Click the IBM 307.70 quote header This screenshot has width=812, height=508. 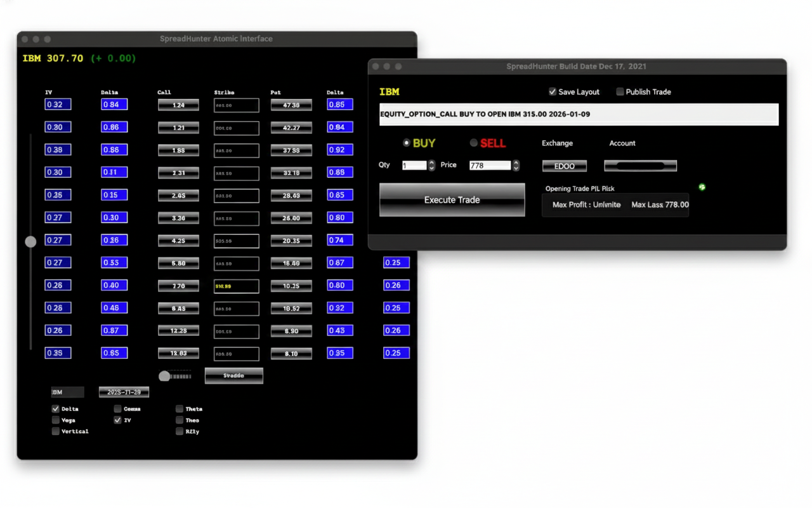click(79, 58)
